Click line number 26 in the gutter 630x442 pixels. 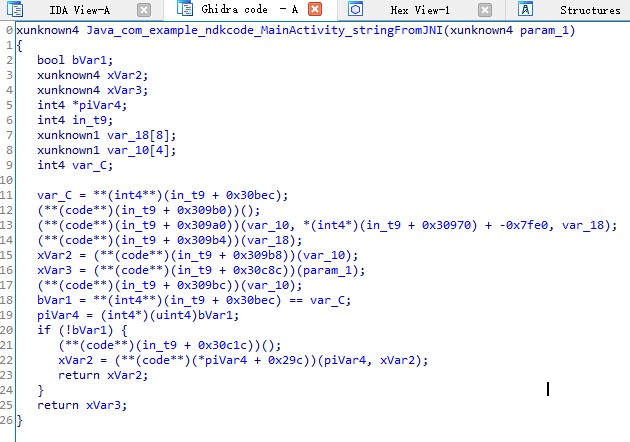pos(7,420)
